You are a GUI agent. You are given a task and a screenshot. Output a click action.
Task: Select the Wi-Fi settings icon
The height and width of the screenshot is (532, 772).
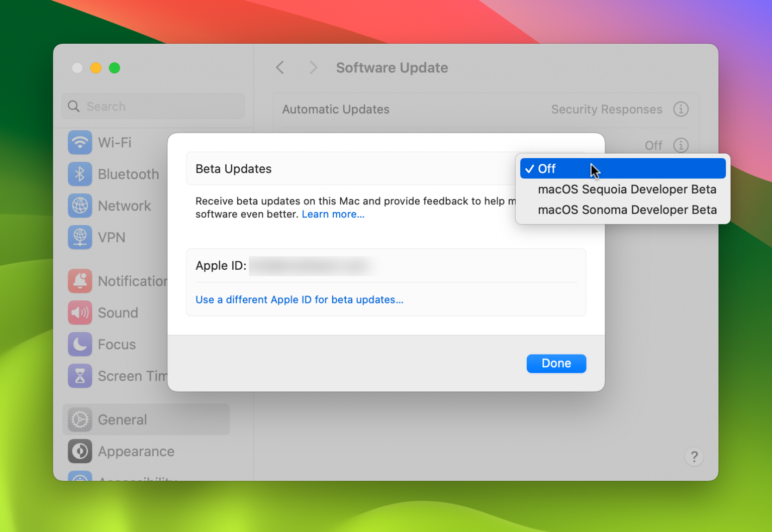point(80,142)
